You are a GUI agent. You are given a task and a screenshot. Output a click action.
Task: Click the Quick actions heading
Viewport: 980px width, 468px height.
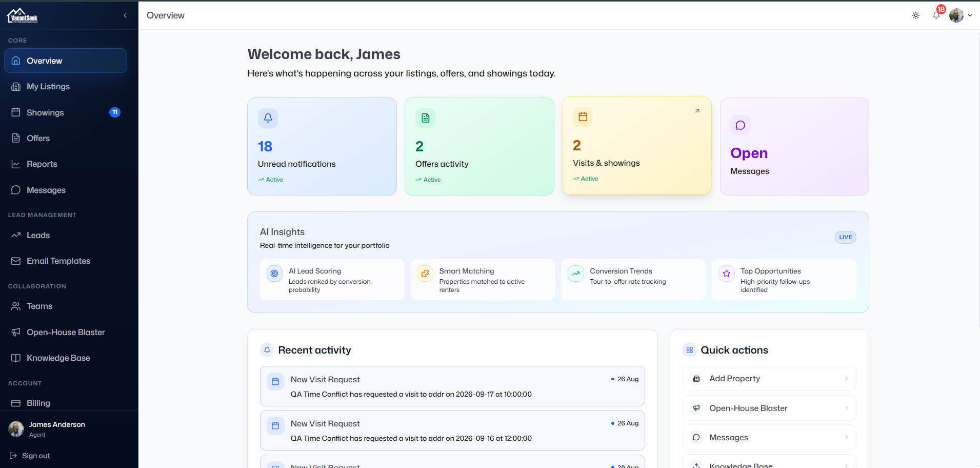734,350
